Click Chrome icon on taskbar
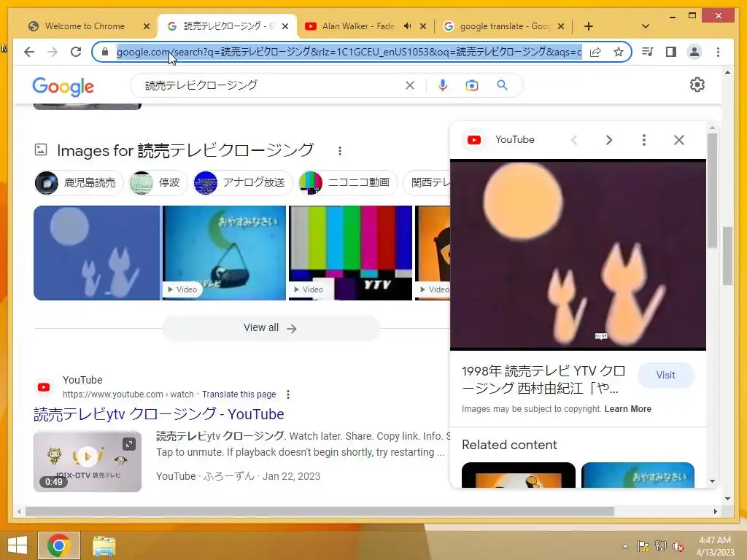The width and height of the screenshot is (747, 560). (59, 545)
